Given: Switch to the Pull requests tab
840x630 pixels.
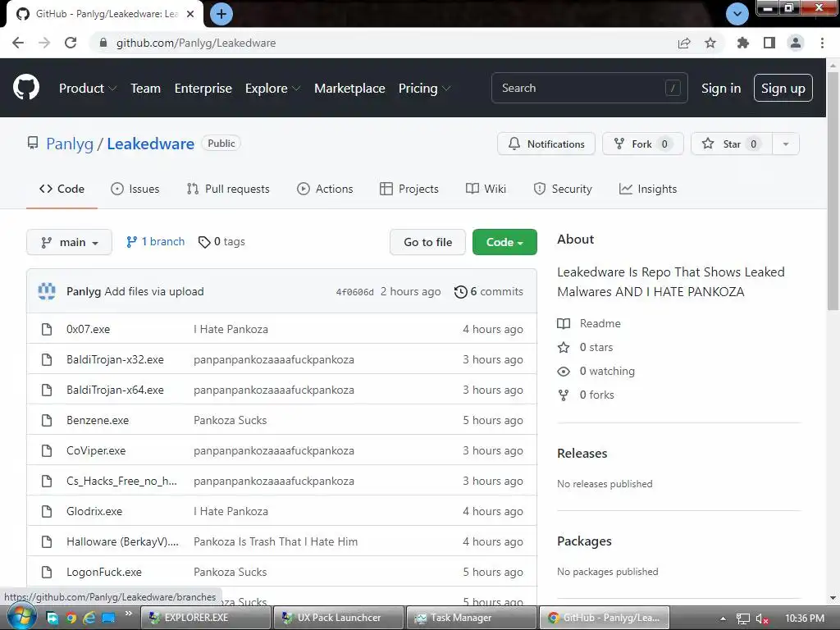Looking at the screenshot, I should [228, 189].
